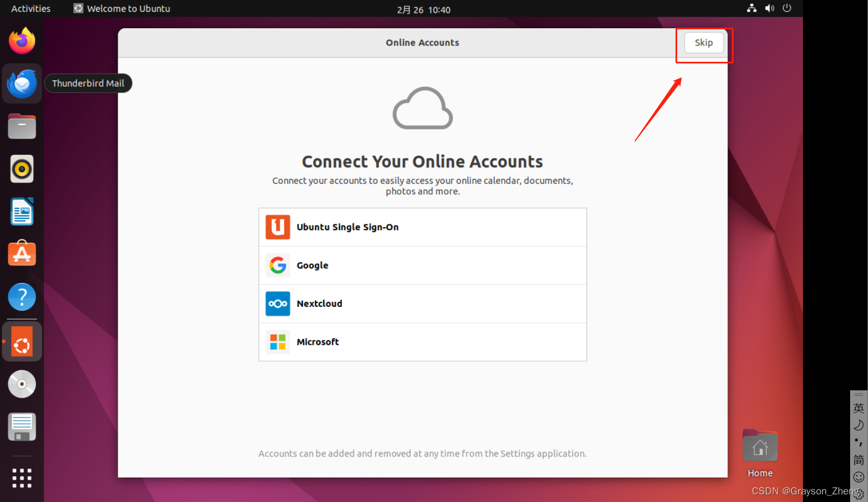Screen dimensions: 868x502
Task: Show Applications grid
Action: click(x=22, y=478)
